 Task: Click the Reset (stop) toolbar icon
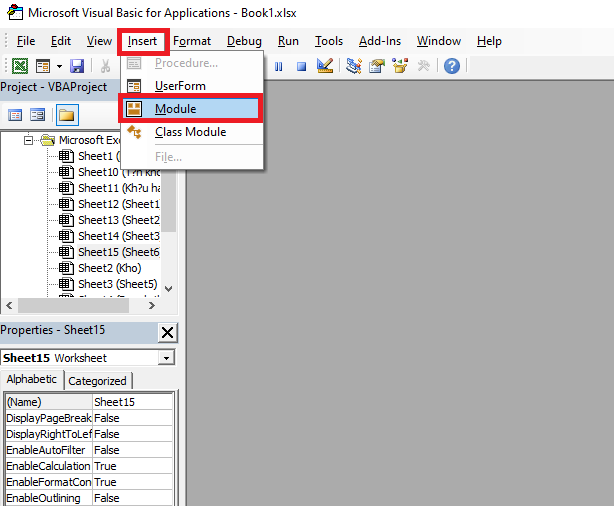tap(301, 67)
